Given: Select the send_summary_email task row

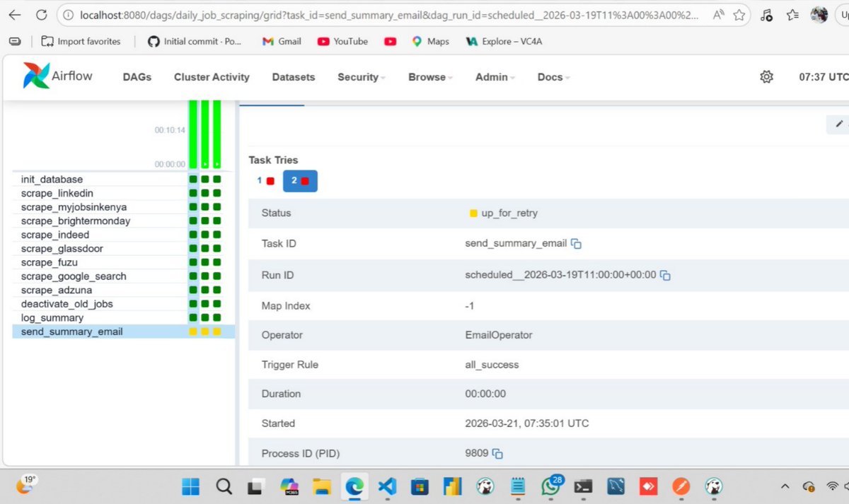Looking at the screenshot, I should pyautogui.click(x=123, y=332).
